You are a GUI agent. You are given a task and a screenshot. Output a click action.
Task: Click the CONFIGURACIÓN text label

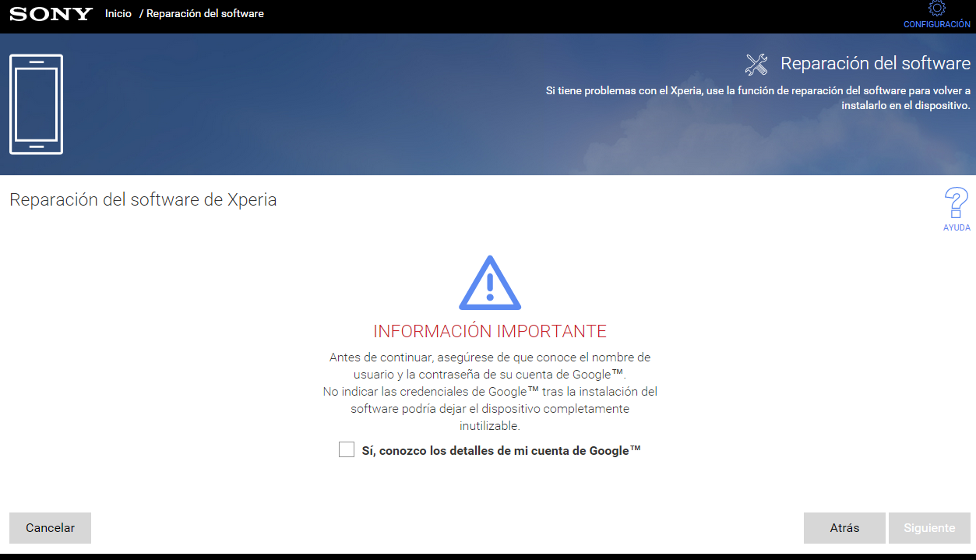(x=936, y=25)
